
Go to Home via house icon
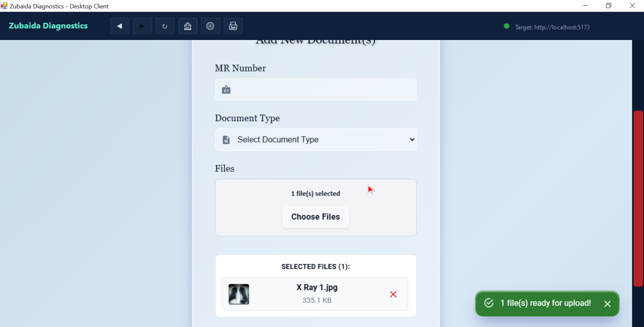point(188,26)
